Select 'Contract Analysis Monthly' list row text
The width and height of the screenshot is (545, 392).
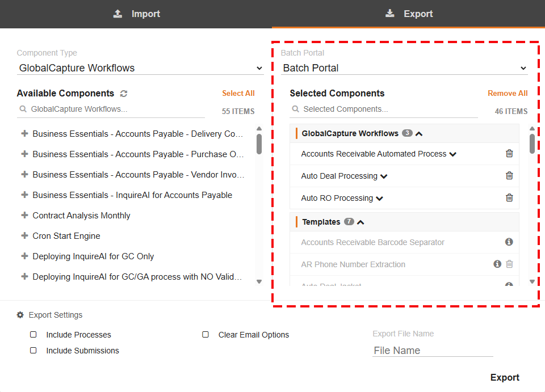point(81,216)
